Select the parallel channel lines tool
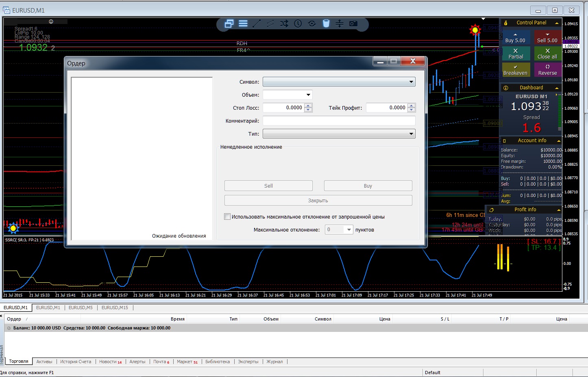Viewport: 588px width, 377px height. pyautogui.click(x=270, y=24)
